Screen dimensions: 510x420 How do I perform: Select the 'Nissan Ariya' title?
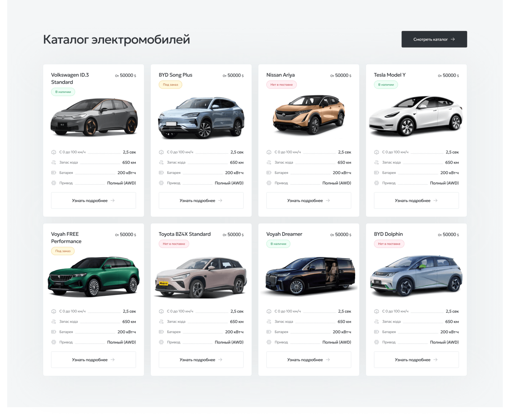(x=280, y=75)
